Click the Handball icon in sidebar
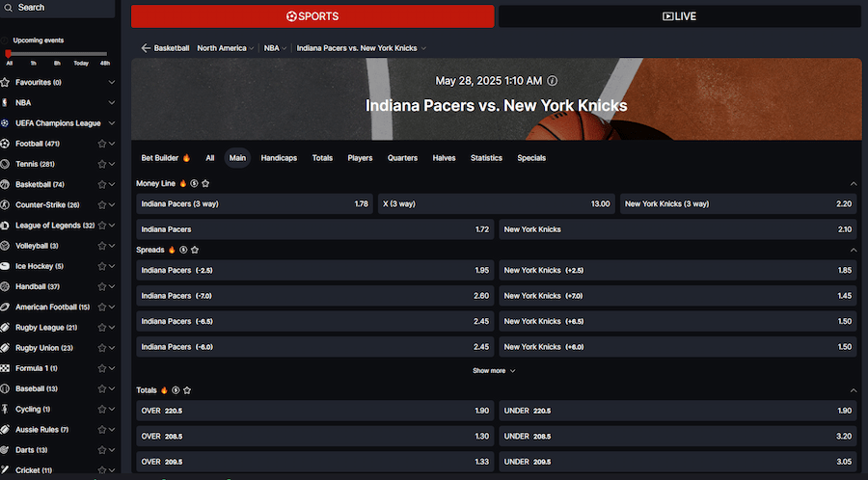Viewport: 868px width, 480px height. pyautogui.click(x=5, y=287)
